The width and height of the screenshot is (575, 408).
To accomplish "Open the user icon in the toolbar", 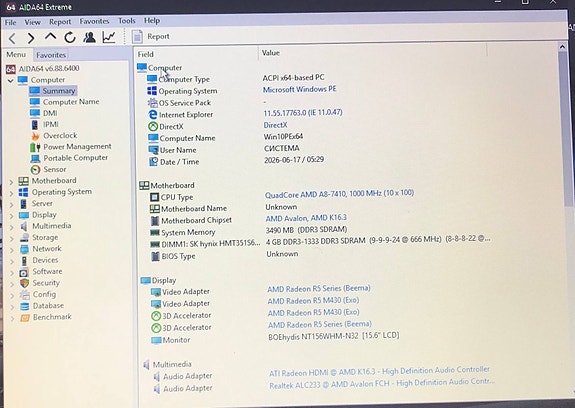I will pos(89,37).
